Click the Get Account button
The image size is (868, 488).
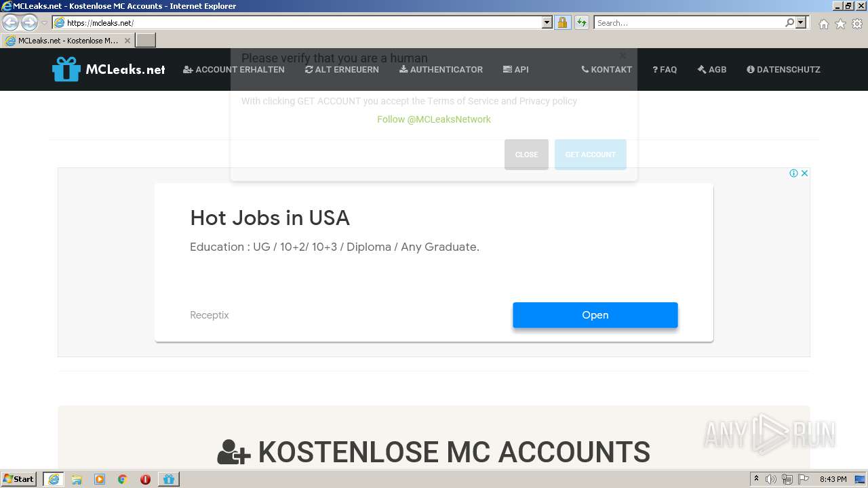(x=591, y=155)
